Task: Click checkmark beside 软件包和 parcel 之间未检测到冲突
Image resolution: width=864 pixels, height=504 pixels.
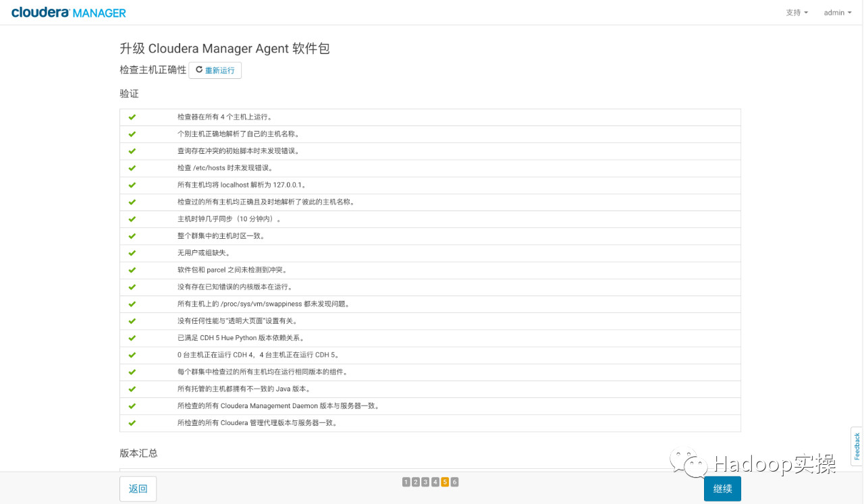Action: (x=132, y=270)
